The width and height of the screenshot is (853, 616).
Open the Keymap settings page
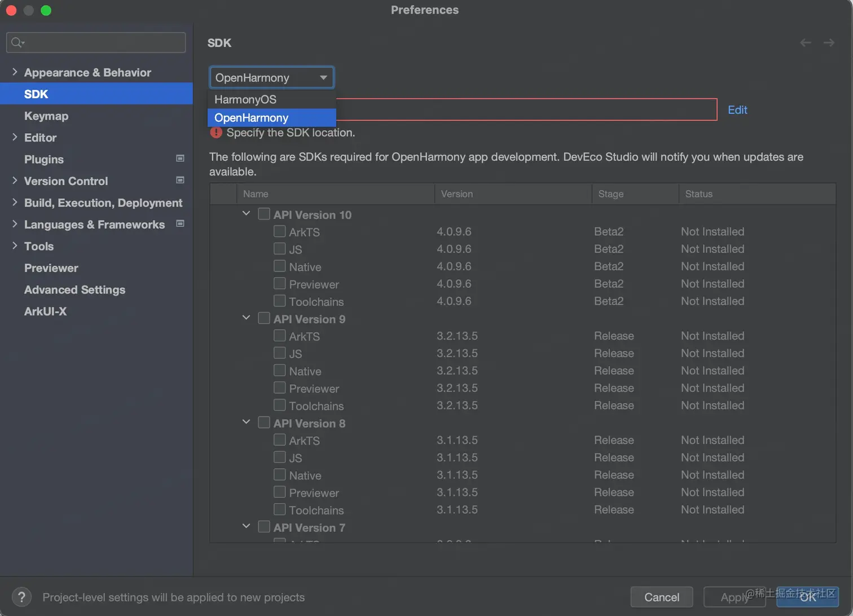point(46,116)
